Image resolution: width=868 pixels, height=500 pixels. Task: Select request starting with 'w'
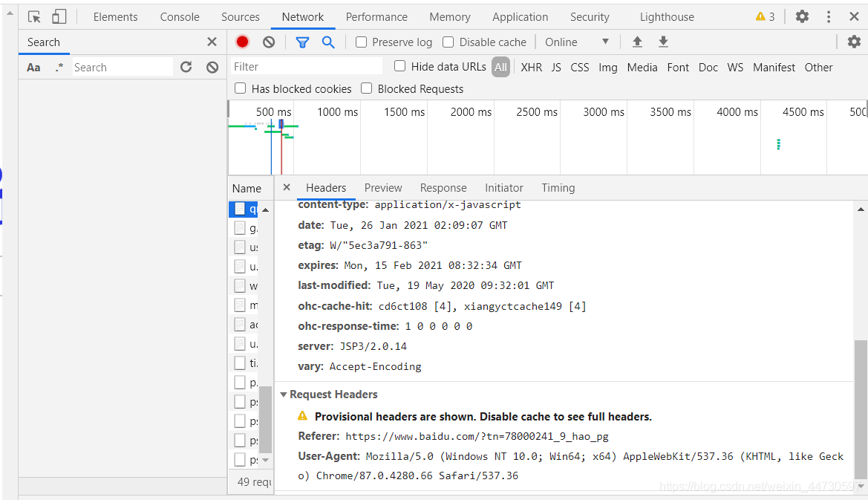244,286
